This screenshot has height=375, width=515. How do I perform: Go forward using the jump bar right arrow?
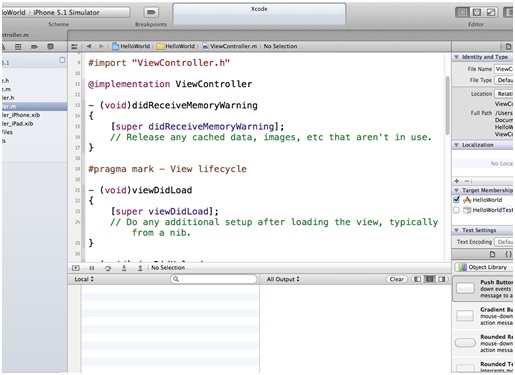pyautogui.click(x=101, y=46)
